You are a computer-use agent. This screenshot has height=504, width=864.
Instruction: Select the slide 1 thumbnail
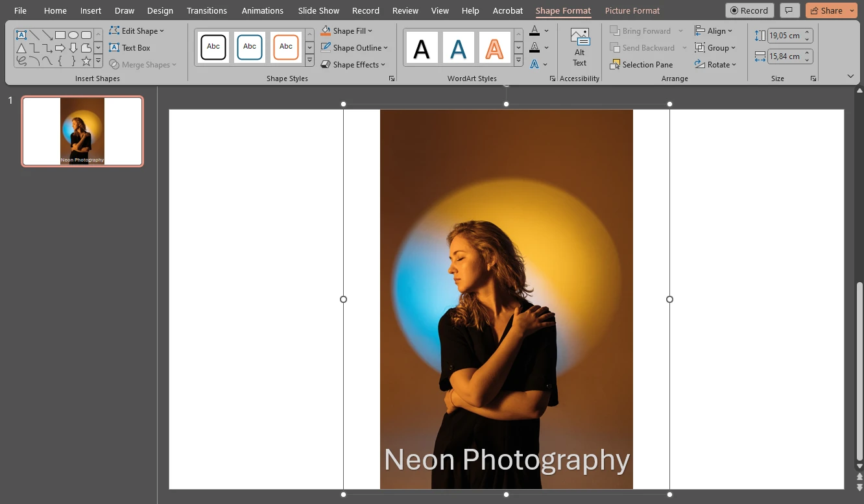pyautogui.click(x=82, y=131)
